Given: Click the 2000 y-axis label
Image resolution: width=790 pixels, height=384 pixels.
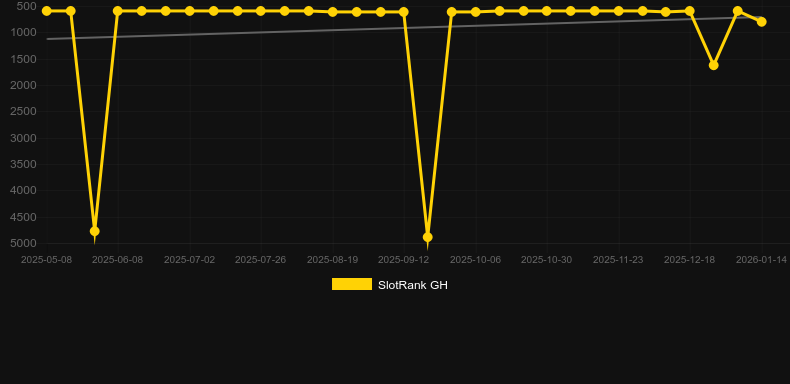Looking at the screenshot, I should coord(24,86).
